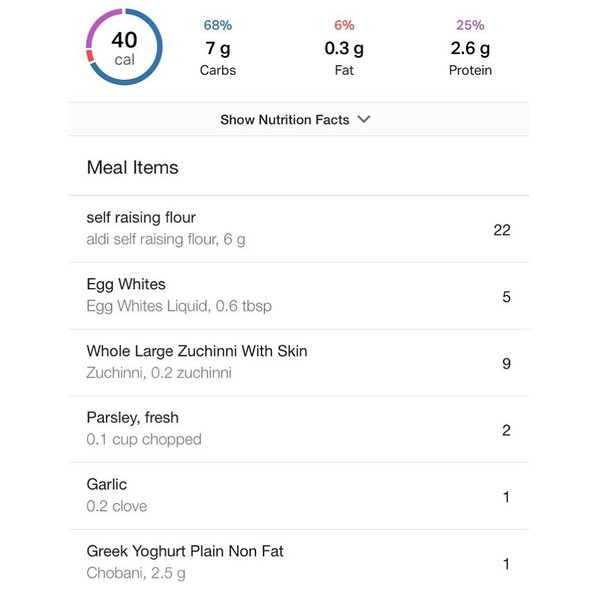This screenshot has height=600, width=600.
Task: Tap the Meal Items section header
Action: tap(132, 167)
